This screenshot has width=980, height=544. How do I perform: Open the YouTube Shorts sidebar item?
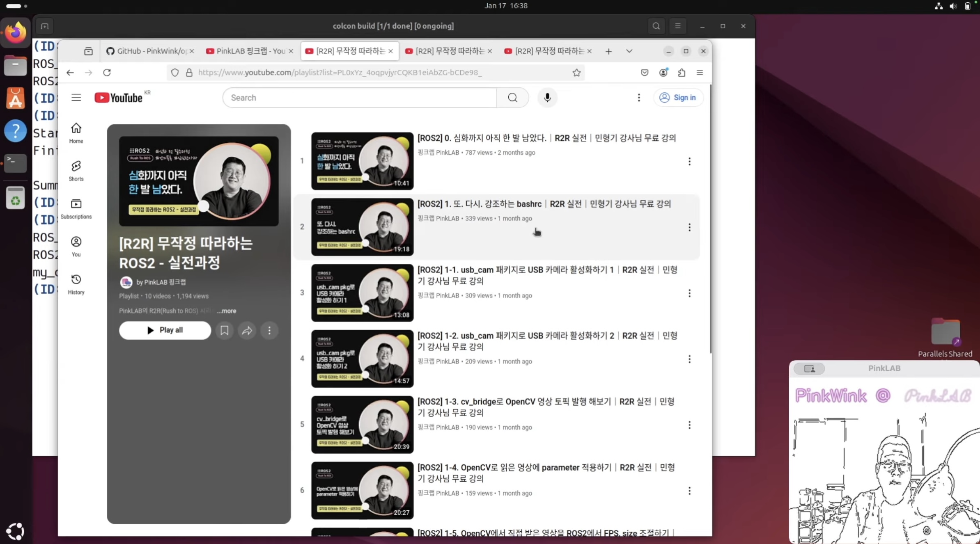pos(76,170)
